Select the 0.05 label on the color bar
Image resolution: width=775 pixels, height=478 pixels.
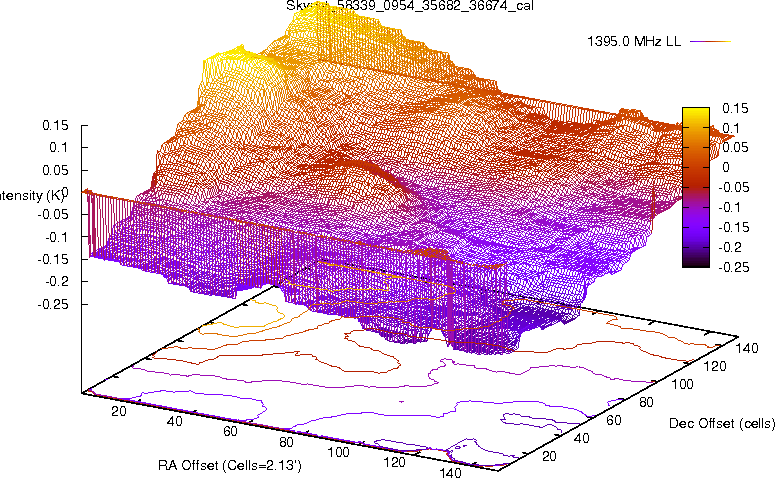point(735,148)
